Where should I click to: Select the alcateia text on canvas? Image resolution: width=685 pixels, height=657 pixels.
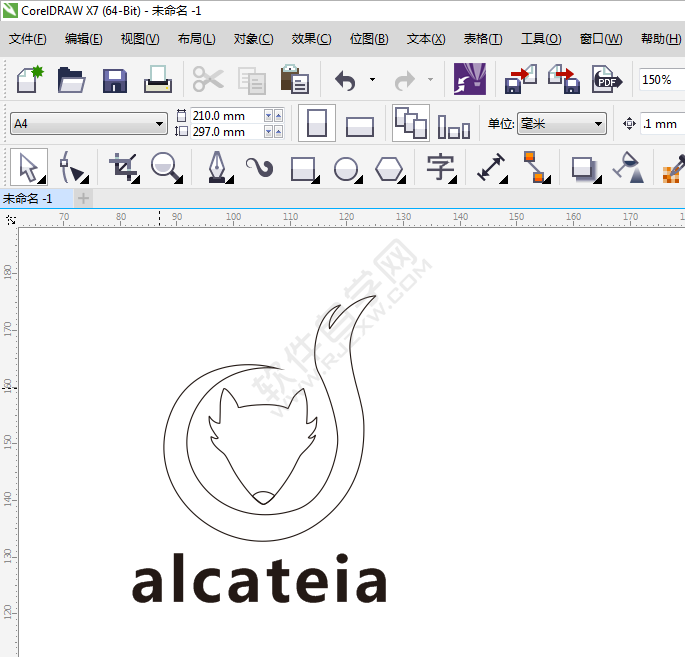259,578
